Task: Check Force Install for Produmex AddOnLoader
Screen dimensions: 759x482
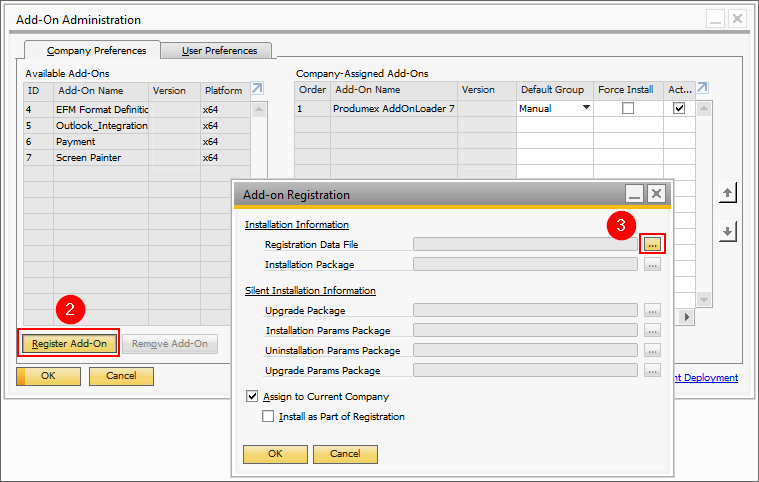Action: tap(628, 108)
